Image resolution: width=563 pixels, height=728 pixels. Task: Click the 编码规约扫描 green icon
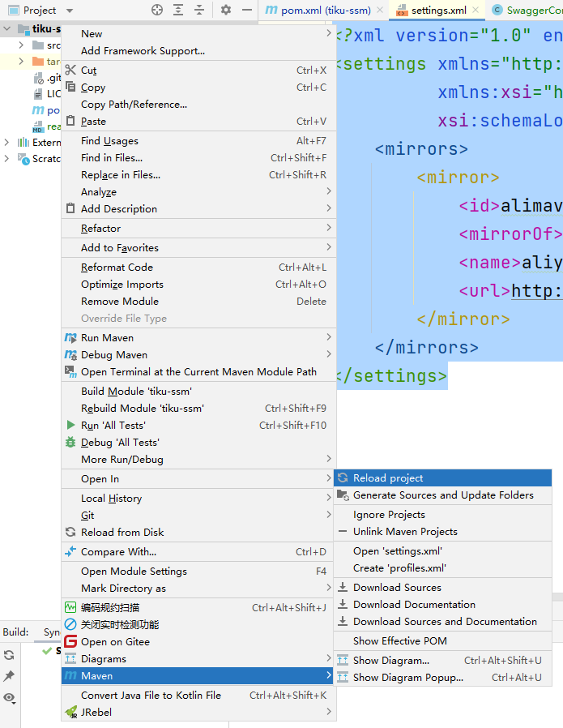click(70, 607)
